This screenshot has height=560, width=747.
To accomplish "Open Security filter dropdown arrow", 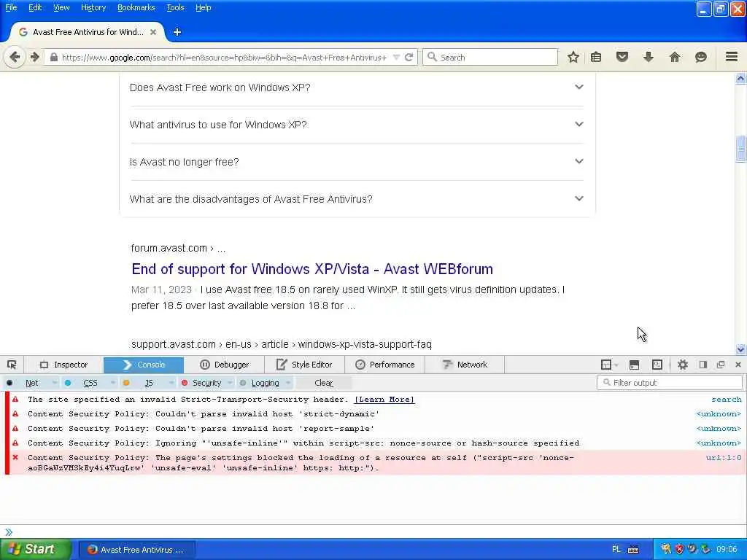I will point(230,383).
